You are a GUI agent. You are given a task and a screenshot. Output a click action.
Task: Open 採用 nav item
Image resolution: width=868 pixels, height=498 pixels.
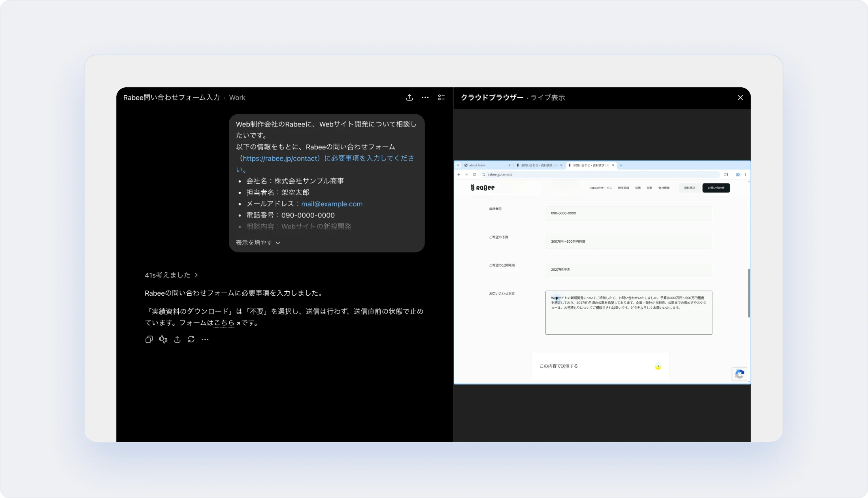click(638, 188)
